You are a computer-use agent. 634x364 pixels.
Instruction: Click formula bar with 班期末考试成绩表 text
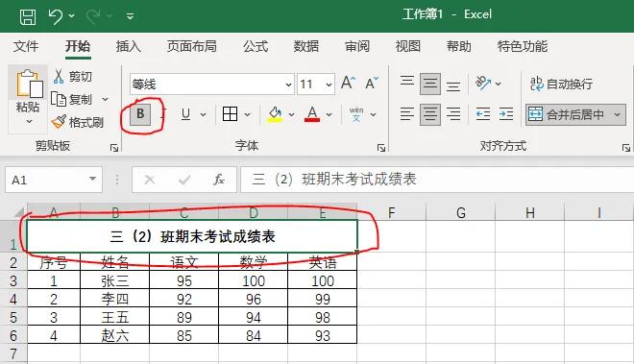click(437, 180)
